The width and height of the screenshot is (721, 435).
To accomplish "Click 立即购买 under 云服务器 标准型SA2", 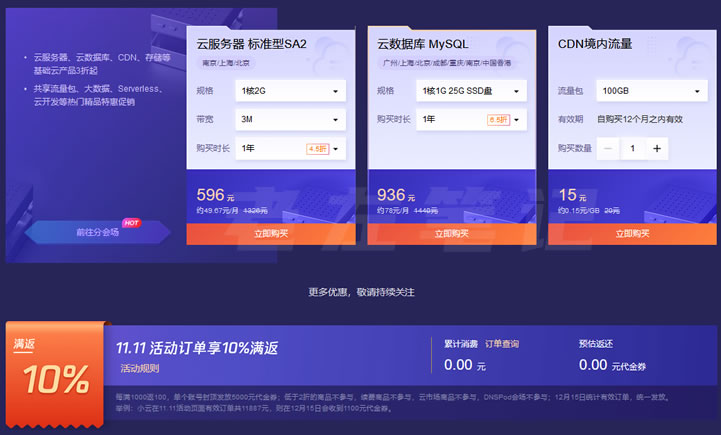I will 271,234.
